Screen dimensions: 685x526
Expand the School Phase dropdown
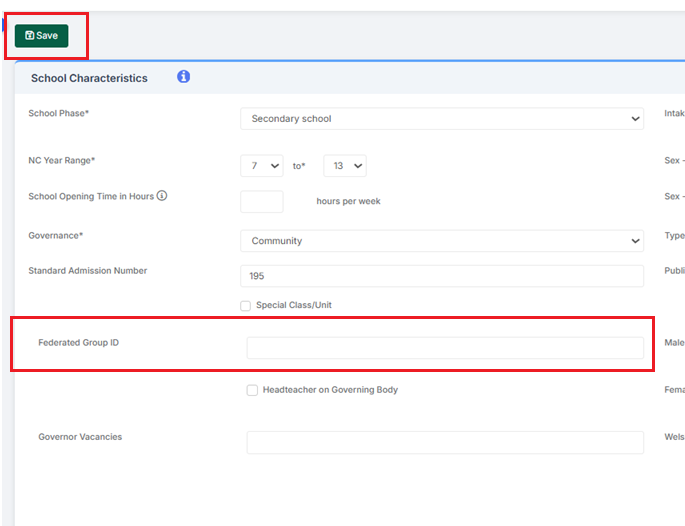coord(441,119)
